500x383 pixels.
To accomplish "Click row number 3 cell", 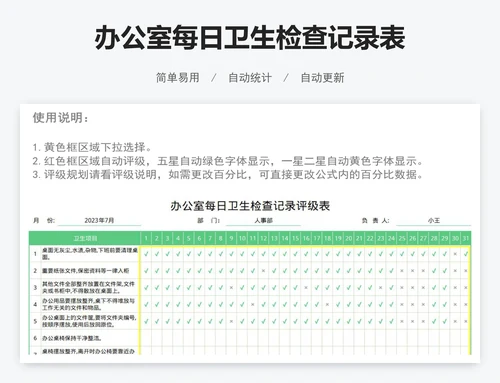I will pyautogui.click(x=35, y=287).
